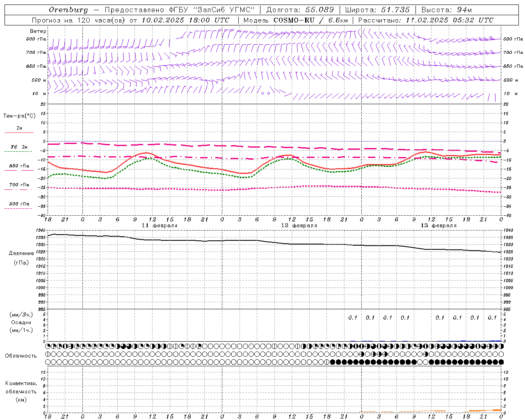525x420 pixels.
Task: Click the Ветер panel label
Action: [x=38, y=31]
